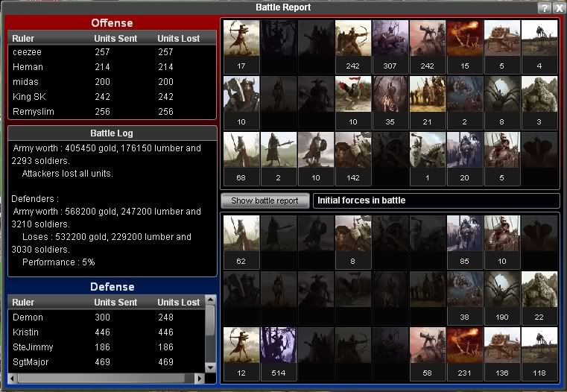This screenshot has height=392, width=567.
Task: Click defense list scroll up arrow
Action: [210, 300]
